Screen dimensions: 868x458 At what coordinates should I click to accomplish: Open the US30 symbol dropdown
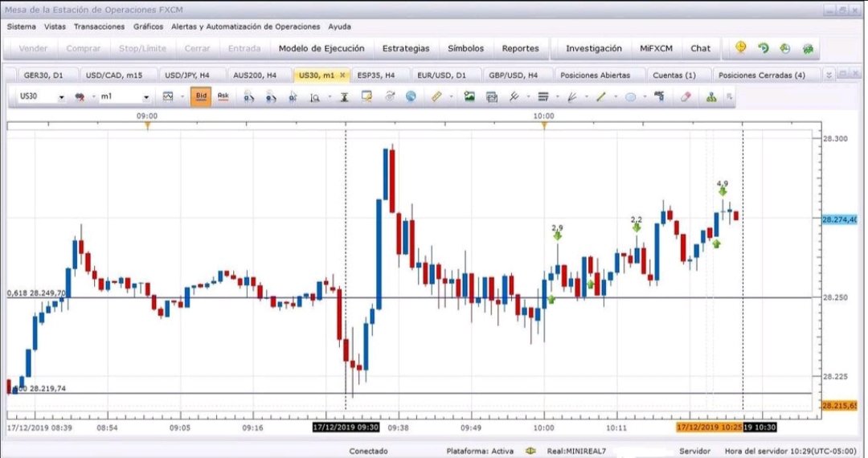pyautogui.click(x=61, y=97)
